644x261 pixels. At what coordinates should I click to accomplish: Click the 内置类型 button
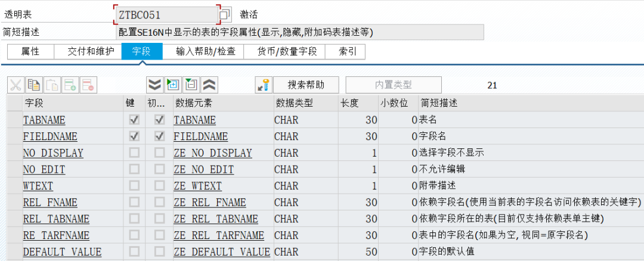(394, 85)
